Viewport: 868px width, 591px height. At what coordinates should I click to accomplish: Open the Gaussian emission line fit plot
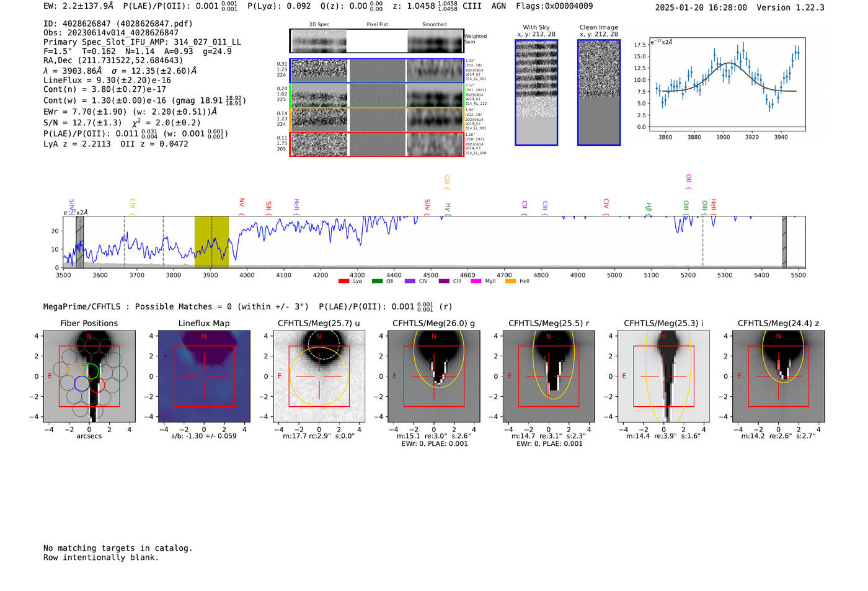tap(727, 84)
